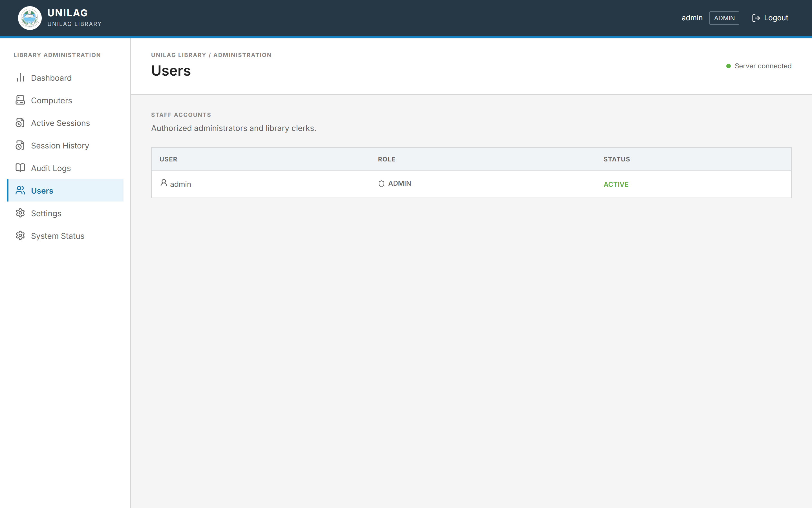Click the USER column header

point(168,159)
